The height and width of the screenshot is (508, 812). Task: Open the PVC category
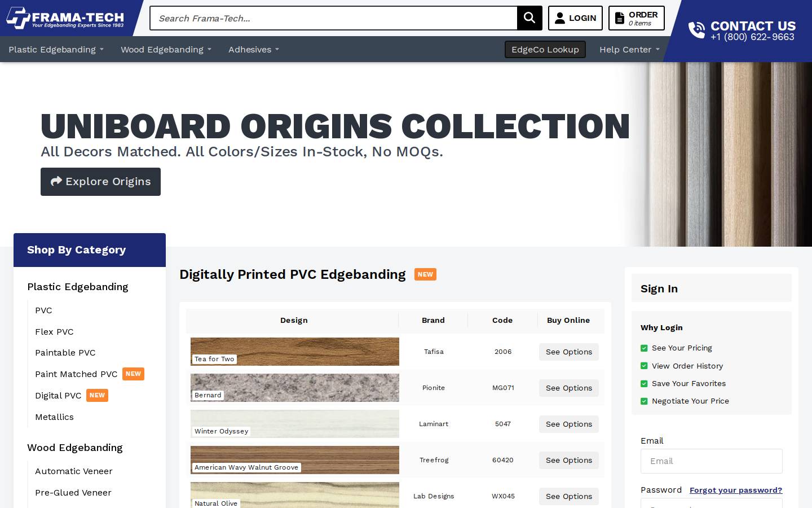pyautogui.click(x=43, y=310)
